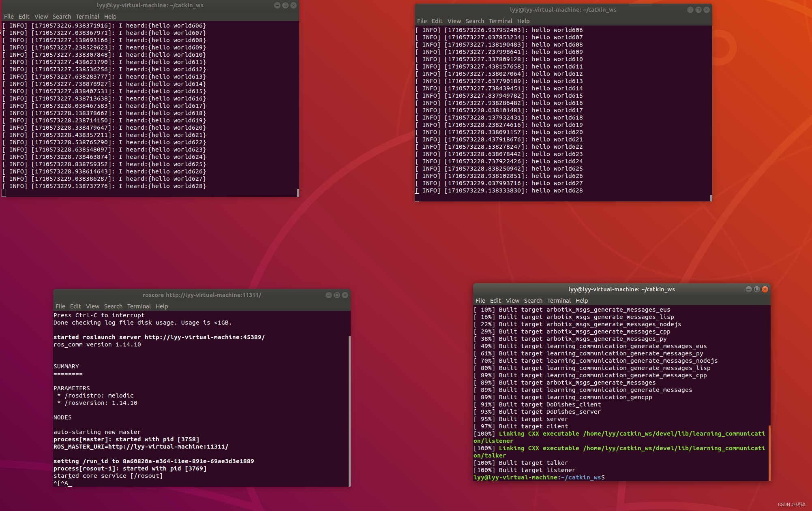812x511 pixels.
Task: Open View menu in catkin build terminal
Action: pyautogui.click(x=512, y=301)
